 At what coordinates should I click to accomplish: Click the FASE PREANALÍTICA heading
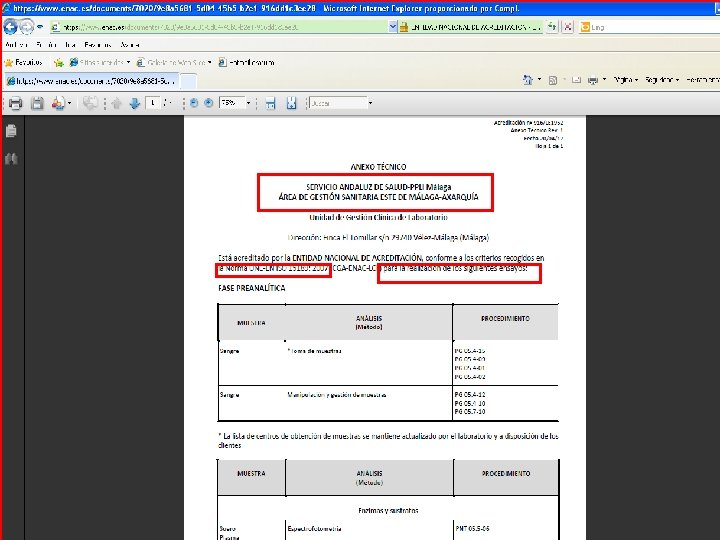(x=252, y=288)
